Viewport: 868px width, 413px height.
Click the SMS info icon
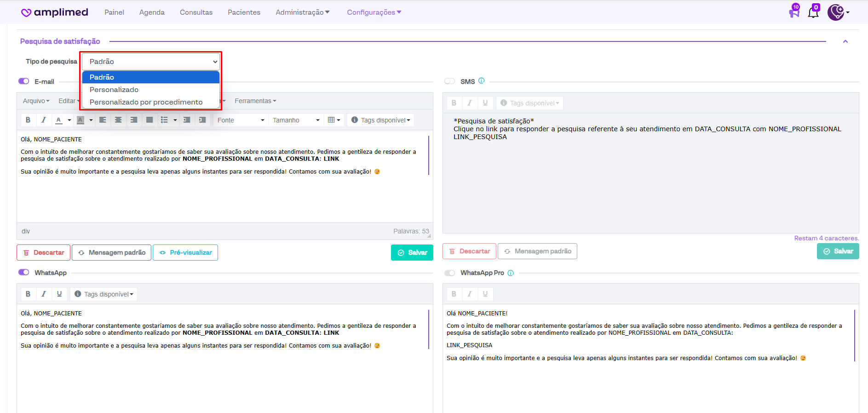tap(481, 81)
